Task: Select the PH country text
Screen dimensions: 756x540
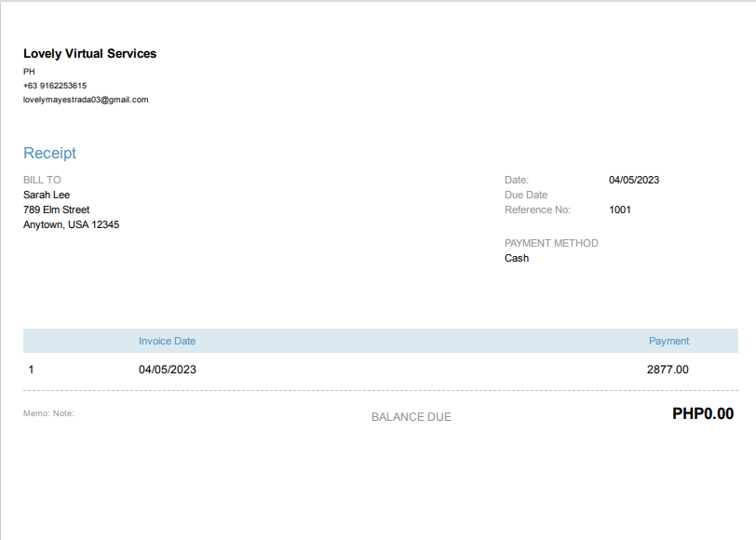Action: pos(29,72)
